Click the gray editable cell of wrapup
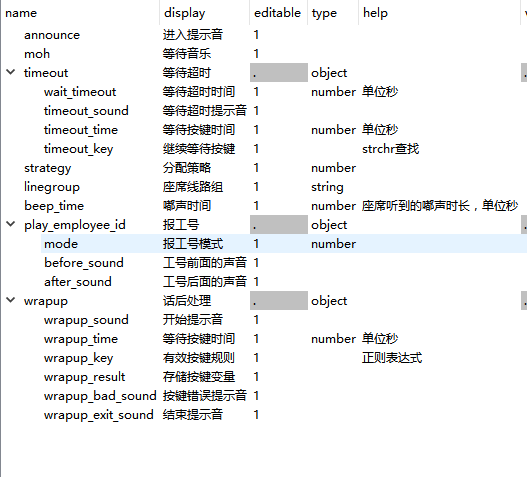This screenshot has width=527, height=477. tap(279, 301)
